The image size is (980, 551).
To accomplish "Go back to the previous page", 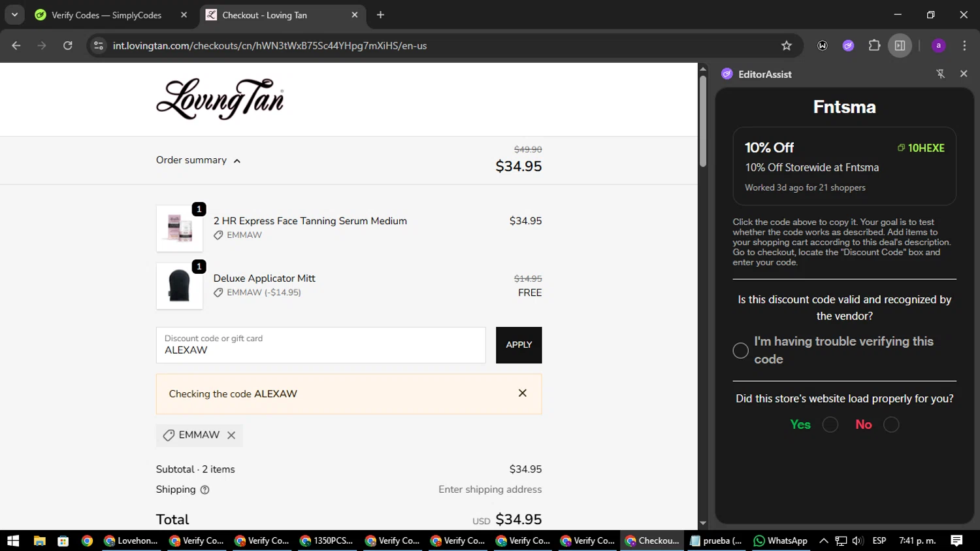I will pos(16,46).
